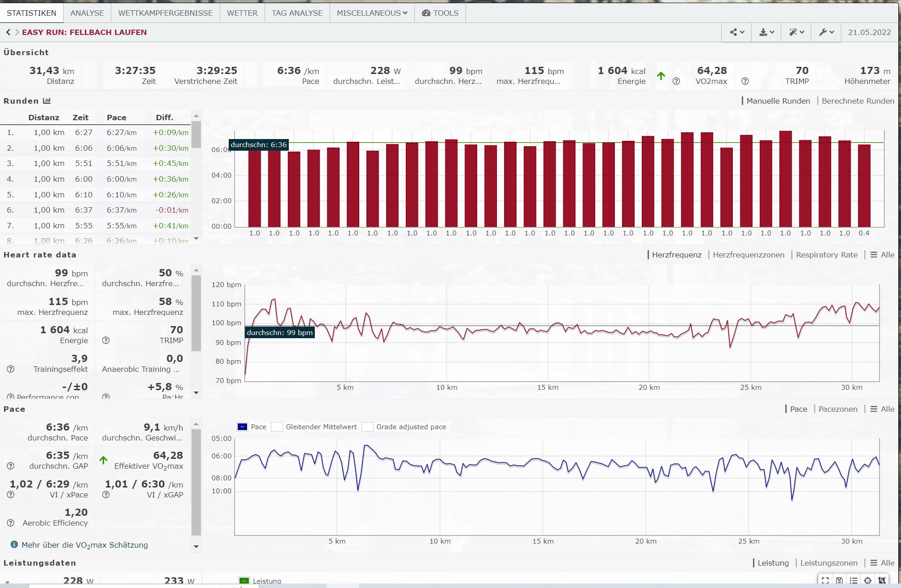Show Berechnete Runden laps

point(857,101)
